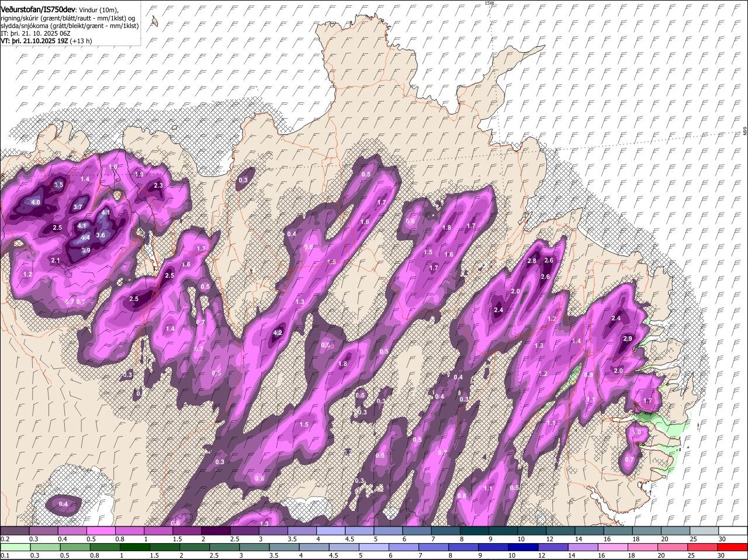Click the 3.9 precipitation value on map

86,250
